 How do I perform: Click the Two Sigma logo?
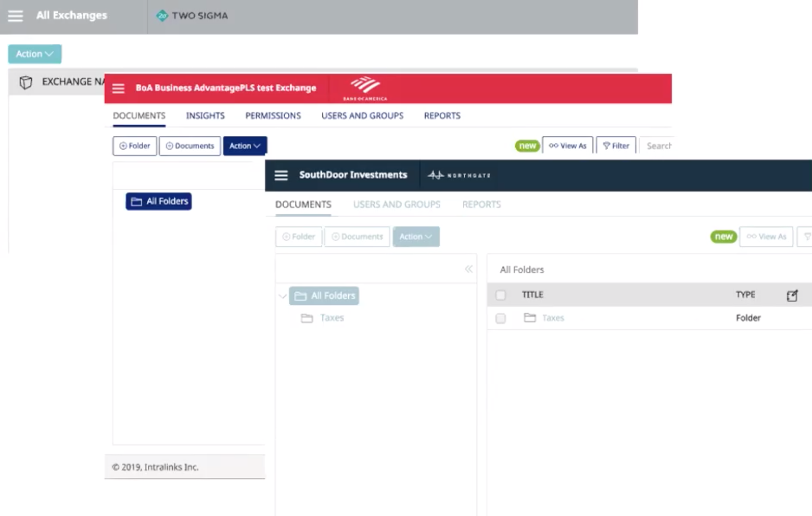(x=192, y=15)
